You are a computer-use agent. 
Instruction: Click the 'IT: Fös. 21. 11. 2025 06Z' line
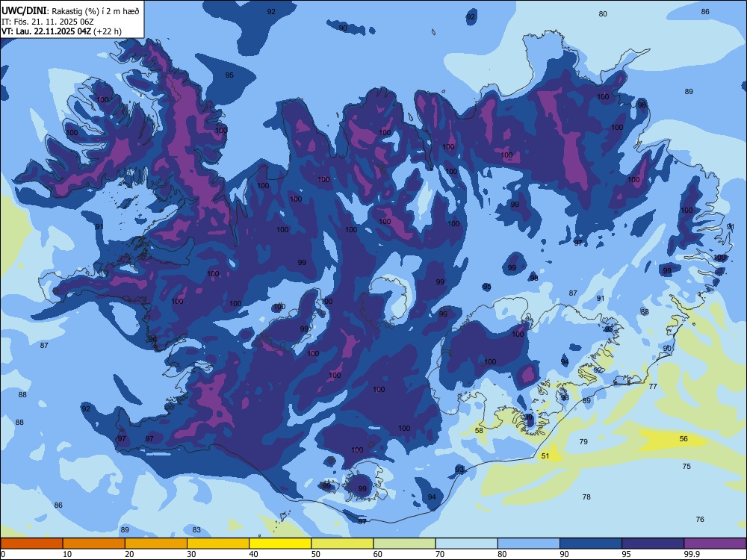click(48, 22)
